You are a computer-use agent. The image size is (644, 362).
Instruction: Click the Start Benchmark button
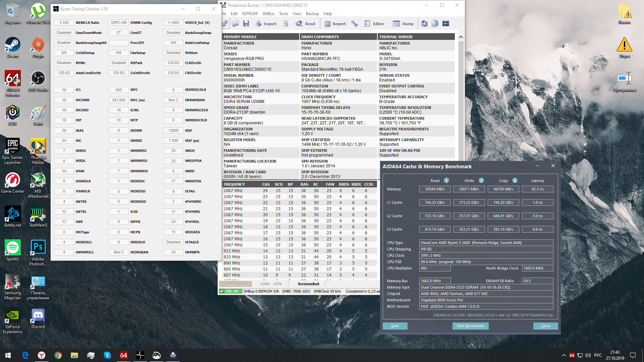point(470,326)
